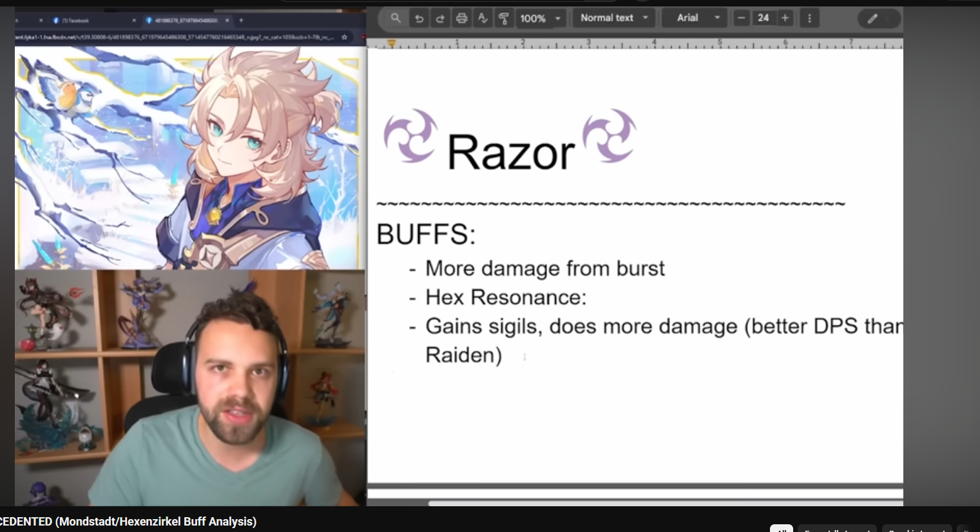Increase the font size with plus button
The height and width of the screenshot is (532, 980).
(785, 18)
